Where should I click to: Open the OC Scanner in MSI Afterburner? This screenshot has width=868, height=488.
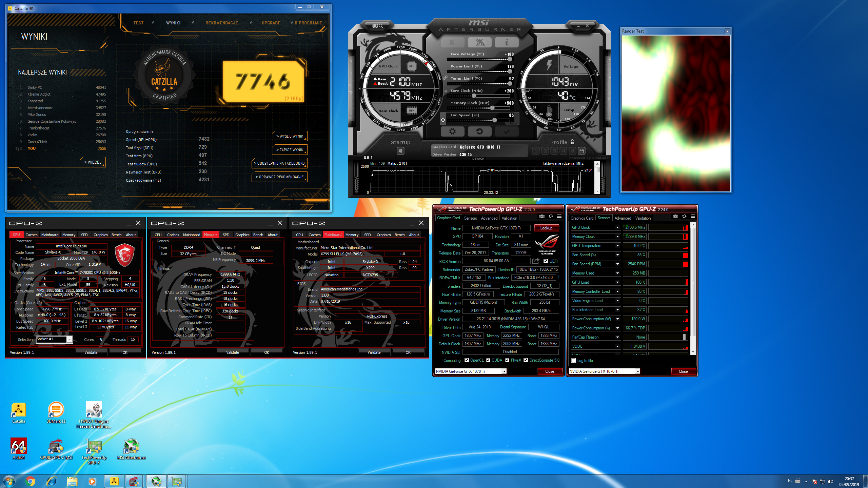point(377,26)
